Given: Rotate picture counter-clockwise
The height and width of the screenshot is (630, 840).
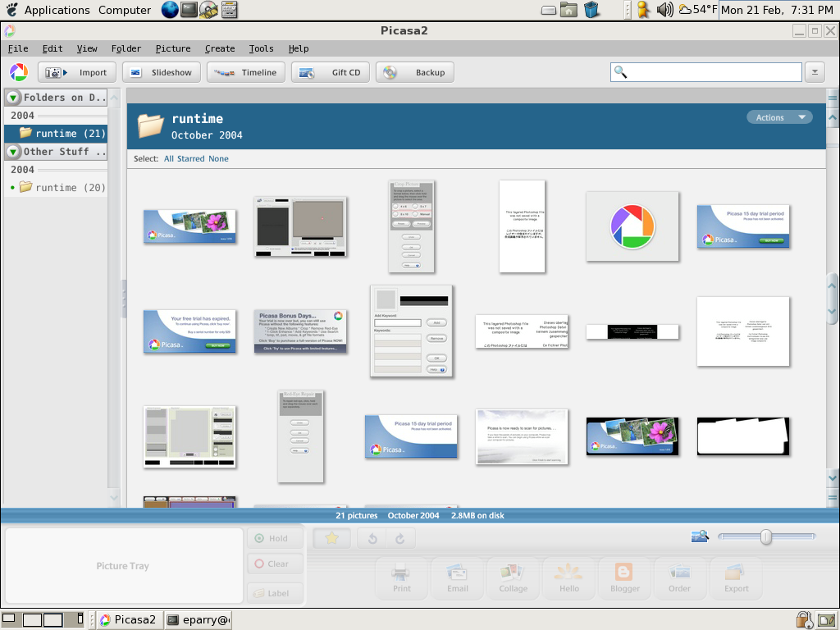Looking at the screenshot, I should coord(372,538).
